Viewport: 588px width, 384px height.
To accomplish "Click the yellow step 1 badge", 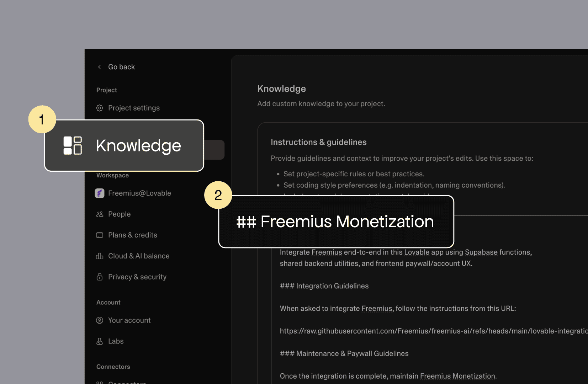I will [x=42, y=119].
